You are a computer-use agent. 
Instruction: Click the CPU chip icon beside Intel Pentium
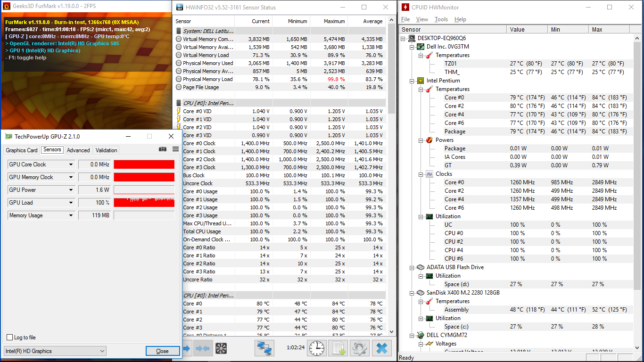tap(421, 81)
